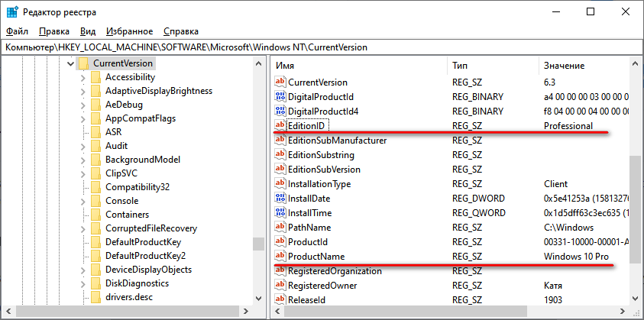Click the string icon next to PathName

280,227
